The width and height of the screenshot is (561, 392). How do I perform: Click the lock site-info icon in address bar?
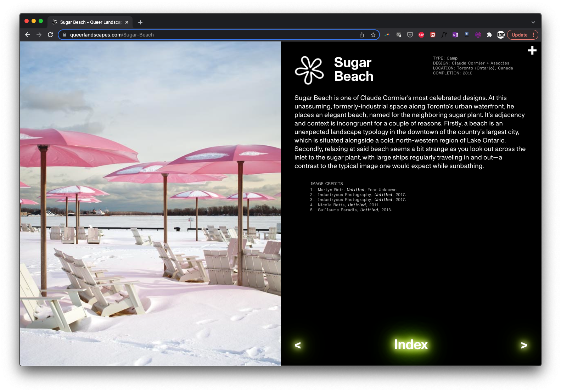[x=64, y=35]
